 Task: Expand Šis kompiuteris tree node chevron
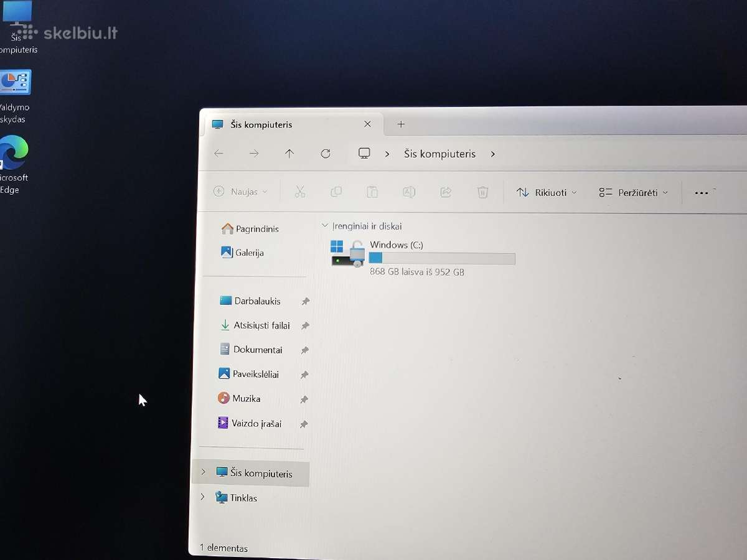click(x=203, y=472)
